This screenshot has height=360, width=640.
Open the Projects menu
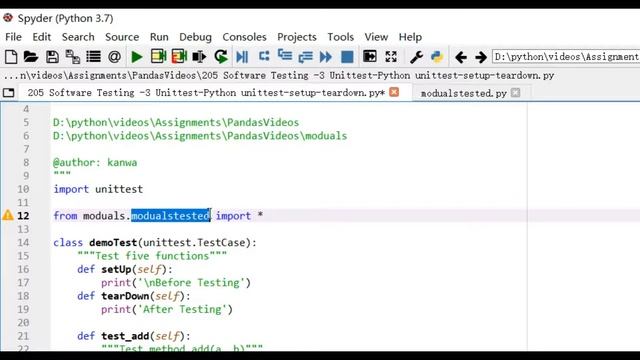click(297, 37)
